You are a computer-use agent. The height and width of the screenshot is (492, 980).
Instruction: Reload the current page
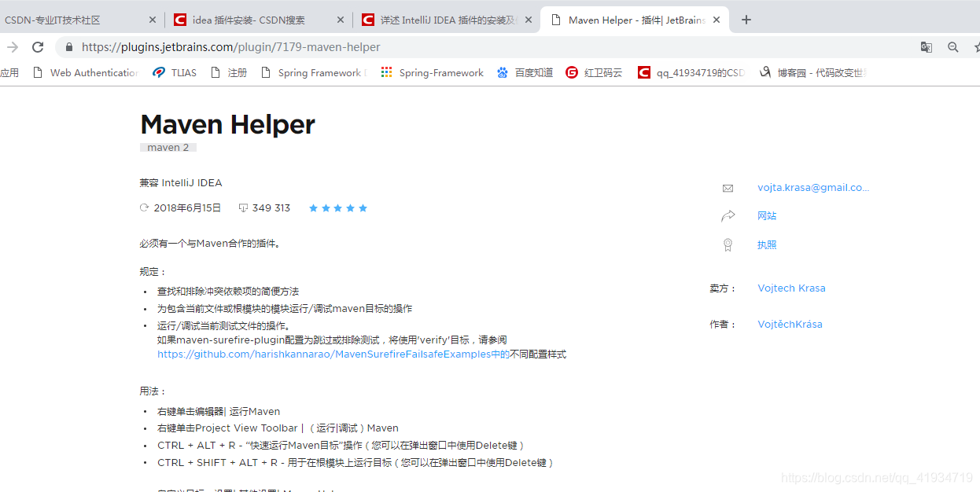38,47
